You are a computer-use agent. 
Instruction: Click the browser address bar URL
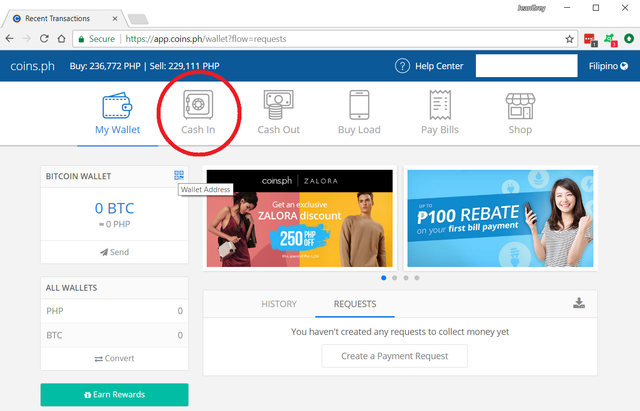coord(206,39)
